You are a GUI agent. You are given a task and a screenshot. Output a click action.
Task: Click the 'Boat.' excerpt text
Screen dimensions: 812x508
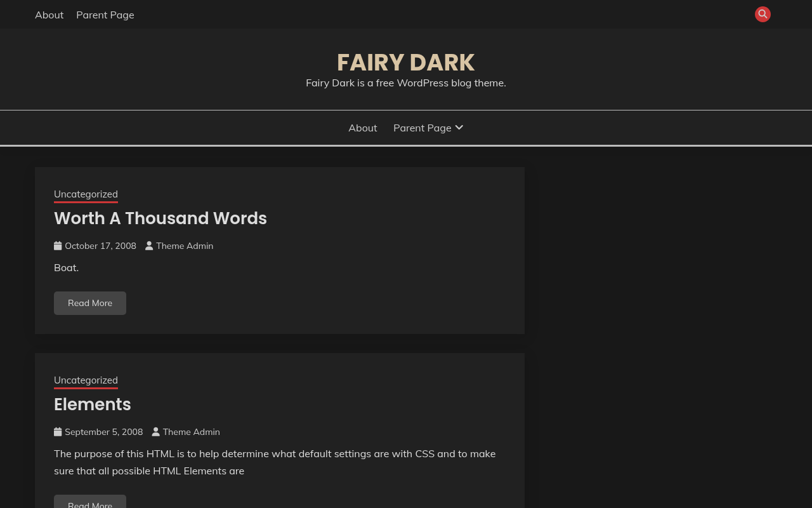click(67, 267)
